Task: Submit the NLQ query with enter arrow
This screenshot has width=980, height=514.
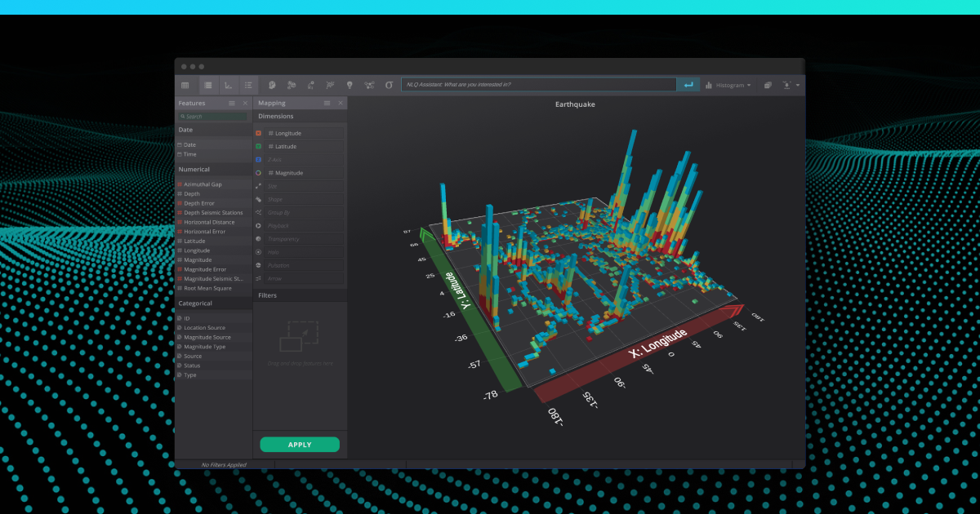Action: point(688,85)
